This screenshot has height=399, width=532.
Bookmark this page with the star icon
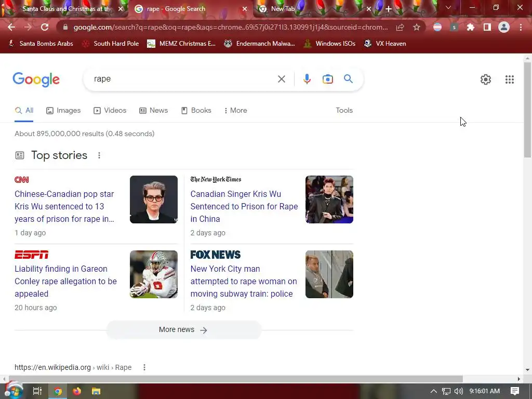pyautogui.click(x=417, y=27)
